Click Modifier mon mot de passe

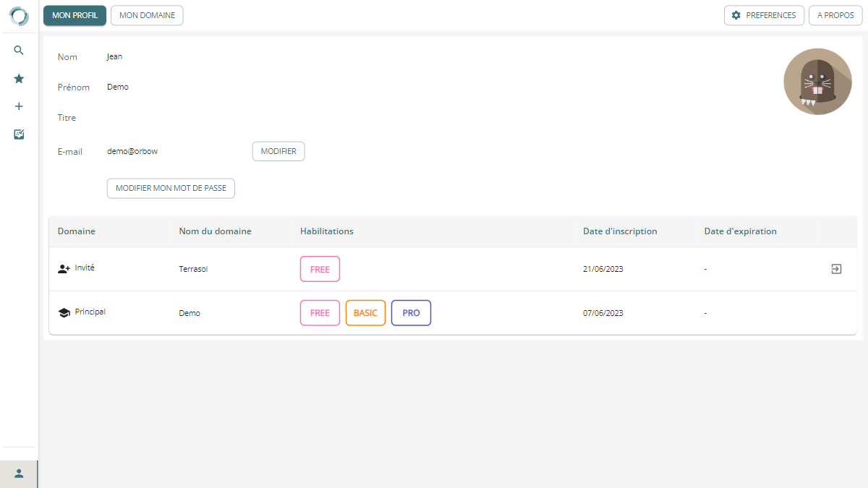coord(171,188)
